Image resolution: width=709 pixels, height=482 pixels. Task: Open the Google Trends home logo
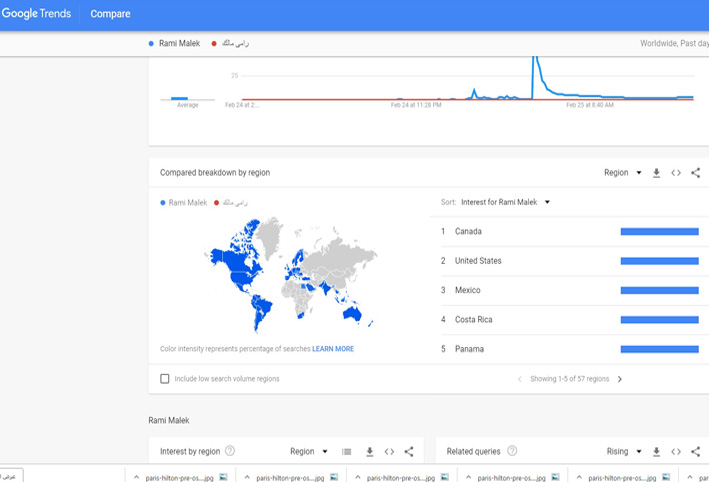[36, 14]
